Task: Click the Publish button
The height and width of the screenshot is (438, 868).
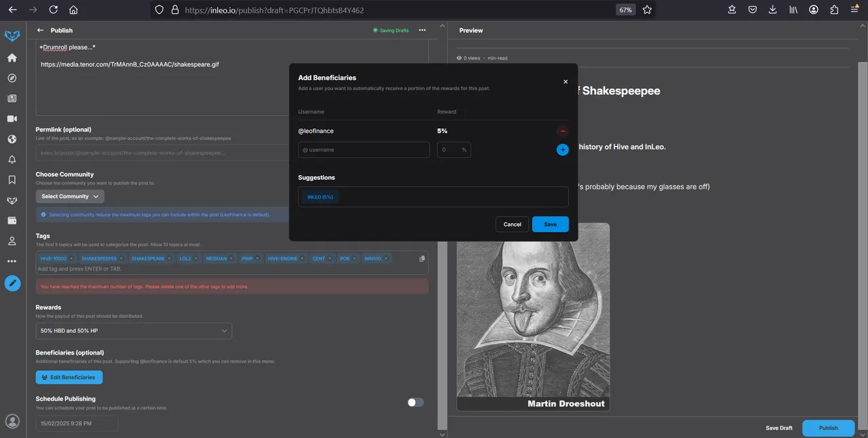Action: (828, 428)
